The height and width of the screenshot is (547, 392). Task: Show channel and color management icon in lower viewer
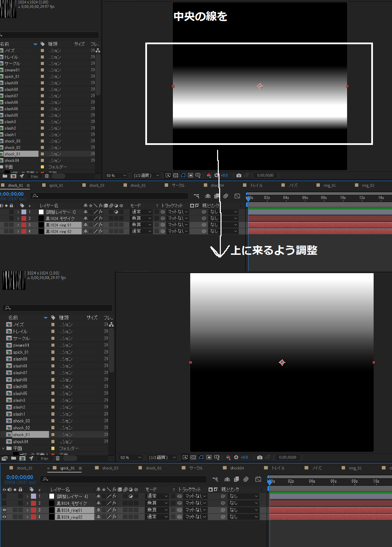click(x=228, y=457)
